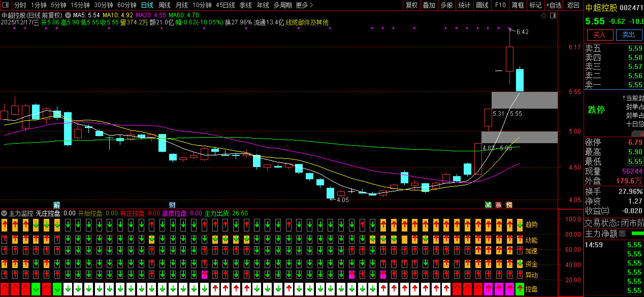The width and height of the screenshot is (644, 297).
Task: Click the diamond icon above the chart
Action: tap(543, 16)
